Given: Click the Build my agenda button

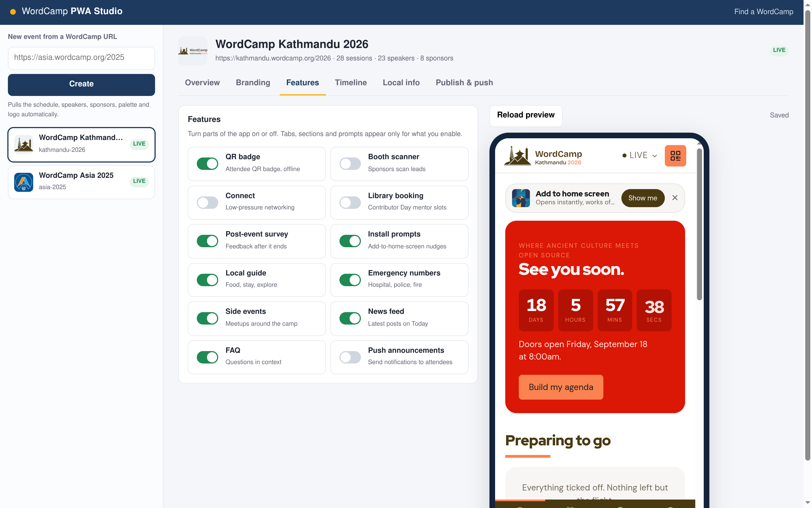Looking at the screenshot, I should [x=561, y=387].
